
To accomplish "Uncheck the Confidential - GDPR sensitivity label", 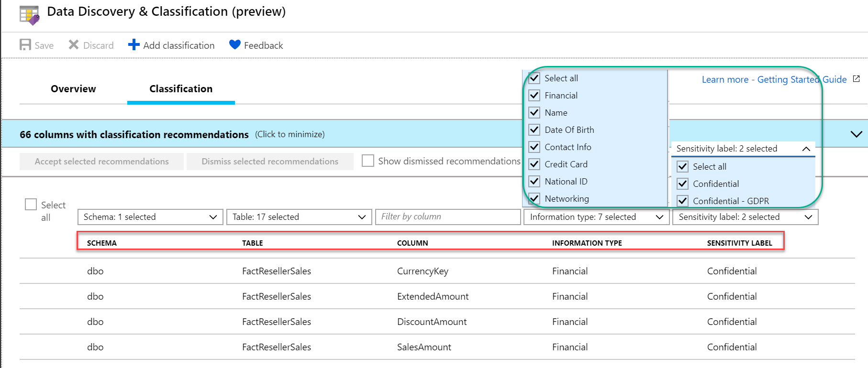I will pyautogui.click(x=683, y=201).
